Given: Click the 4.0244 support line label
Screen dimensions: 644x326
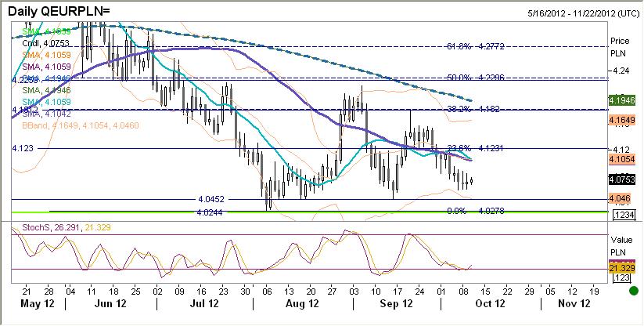Looking at the screenshot, I should click(210, 212).
